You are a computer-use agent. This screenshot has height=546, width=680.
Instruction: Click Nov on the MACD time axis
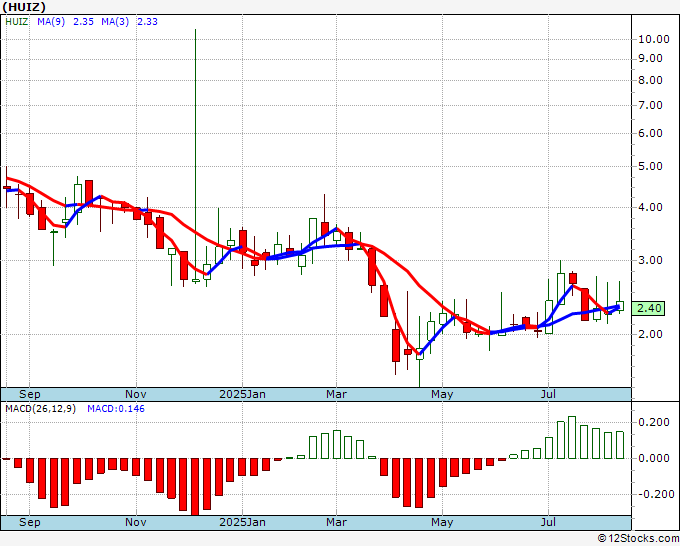click(x=136, y=522)
